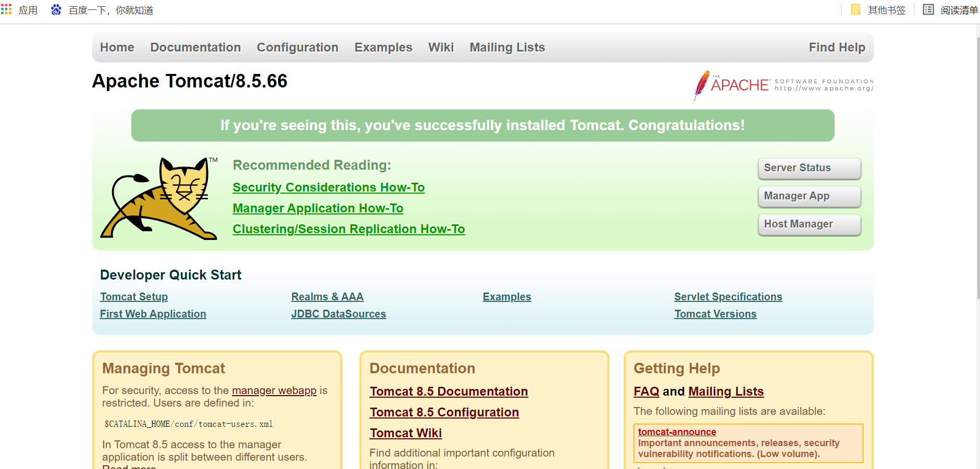The height and width of the screenshot is (469, 980).
Task: Open the First Web Application link
Action: (153, 314)
